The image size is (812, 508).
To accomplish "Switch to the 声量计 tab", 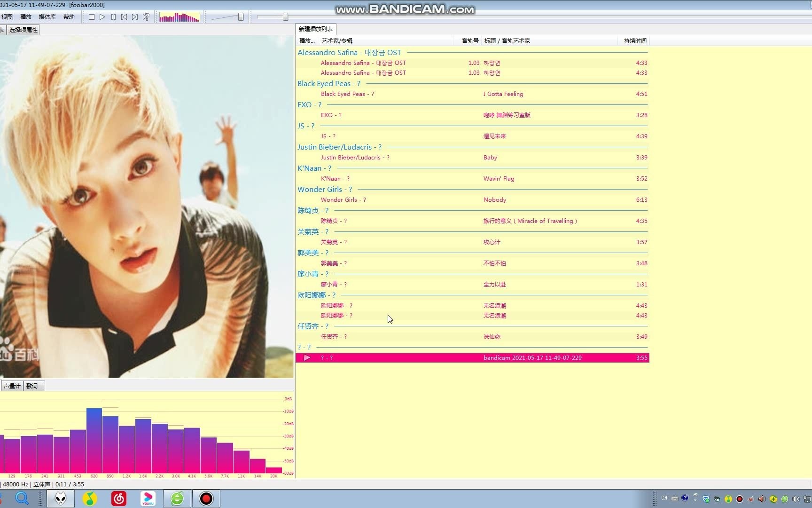I will coord(12,386).
